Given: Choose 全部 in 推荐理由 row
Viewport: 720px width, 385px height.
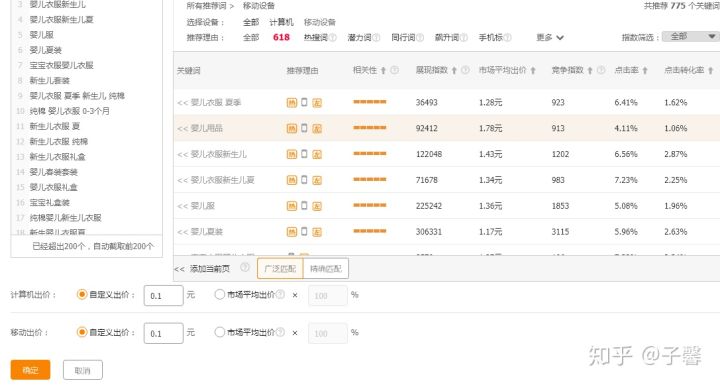Looking at the screenshot, I should click(x=251, y=38).
